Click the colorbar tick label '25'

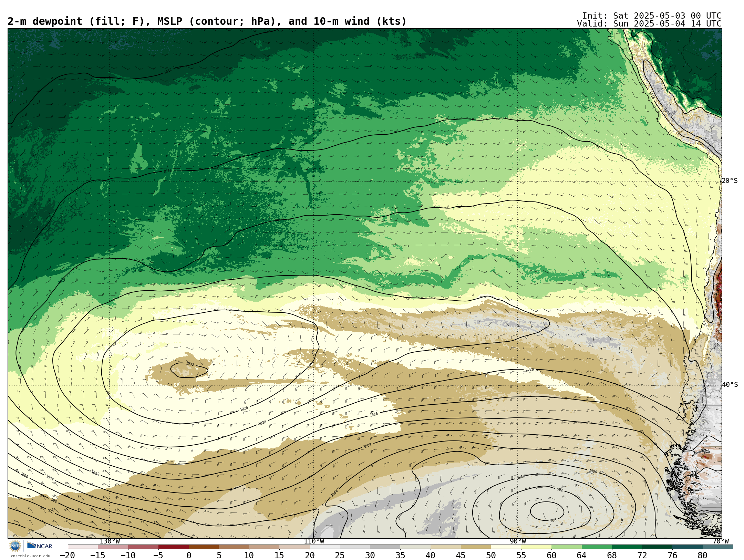coord(340,555)
